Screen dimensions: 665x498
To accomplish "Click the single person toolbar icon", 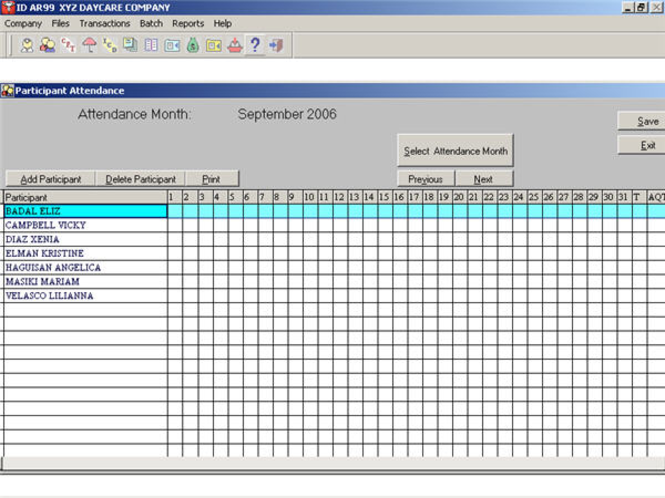I will [x=27, y=45].
